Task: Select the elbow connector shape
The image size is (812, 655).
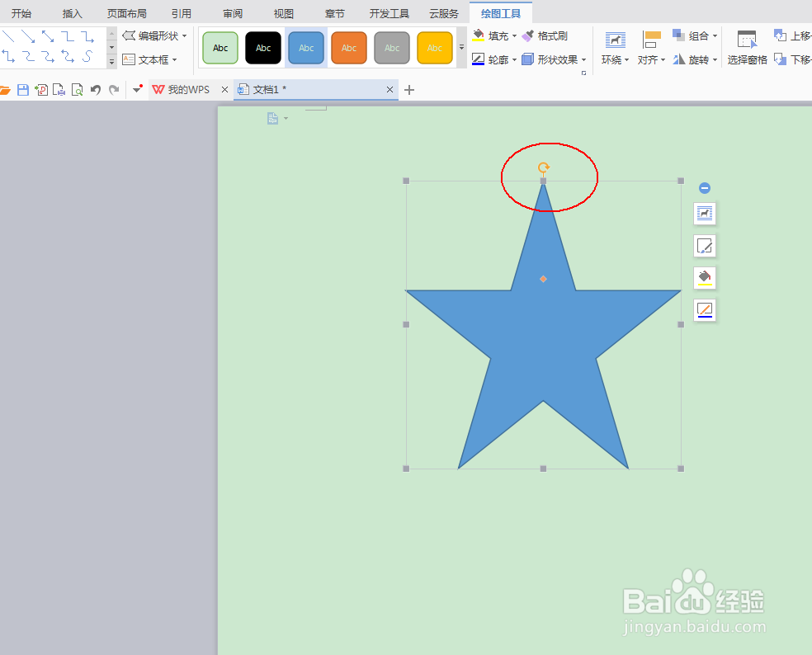Action: (68, 36)
